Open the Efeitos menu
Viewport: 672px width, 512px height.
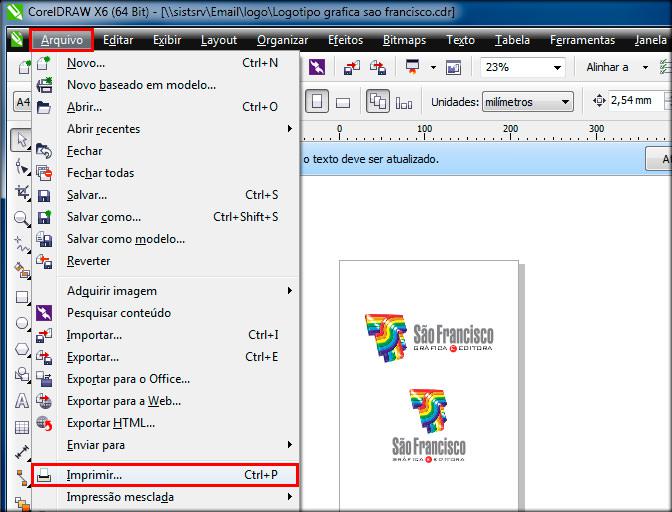(x=345, y=40)
